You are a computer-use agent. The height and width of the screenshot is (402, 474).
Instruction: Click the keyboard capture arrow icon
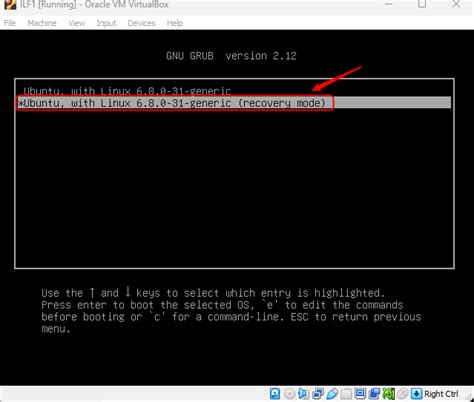click(x=416, y=394)
